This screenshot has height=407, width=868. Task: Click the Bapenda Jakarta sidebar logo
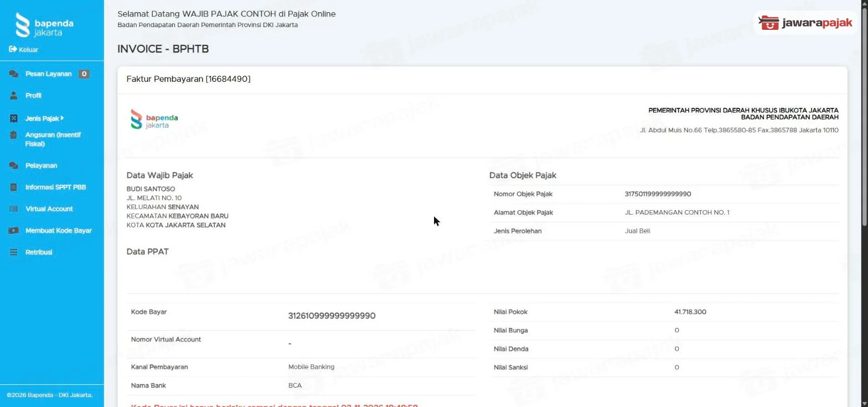pos(44,25)
